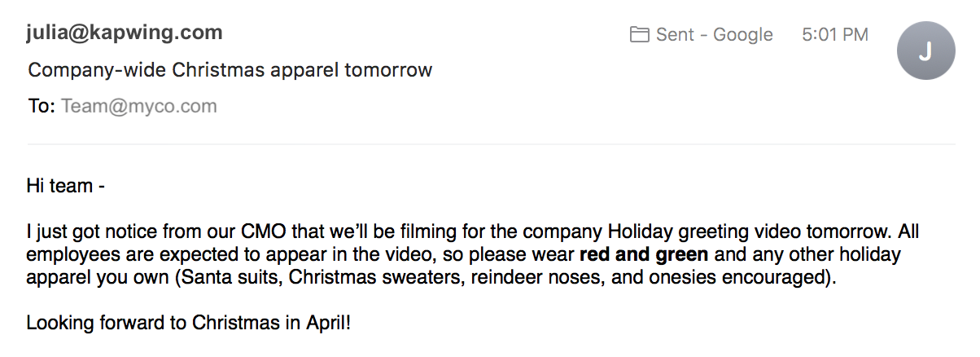Screen dimensions: 980x357
Task: Click the 5:01 PM timestamp
Action: tap(835, 35)
